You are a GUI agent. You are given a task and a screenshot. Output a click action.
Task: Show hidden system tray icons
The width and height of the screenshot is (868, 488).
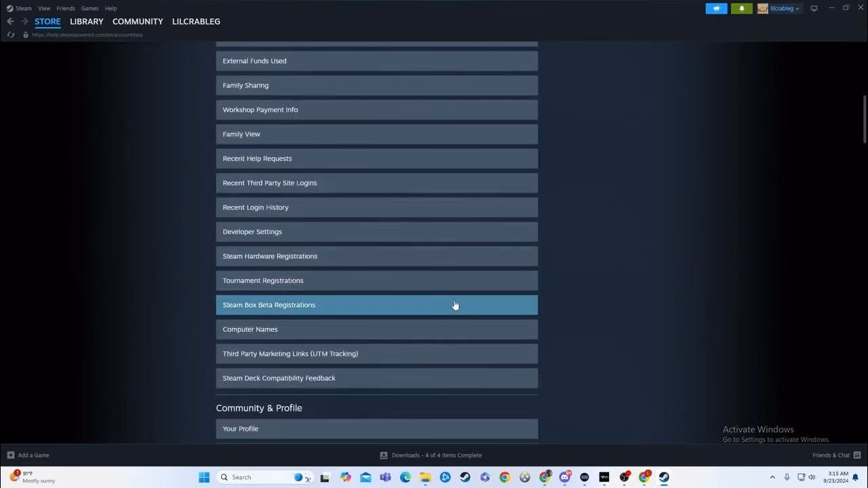tap(772, 477)
